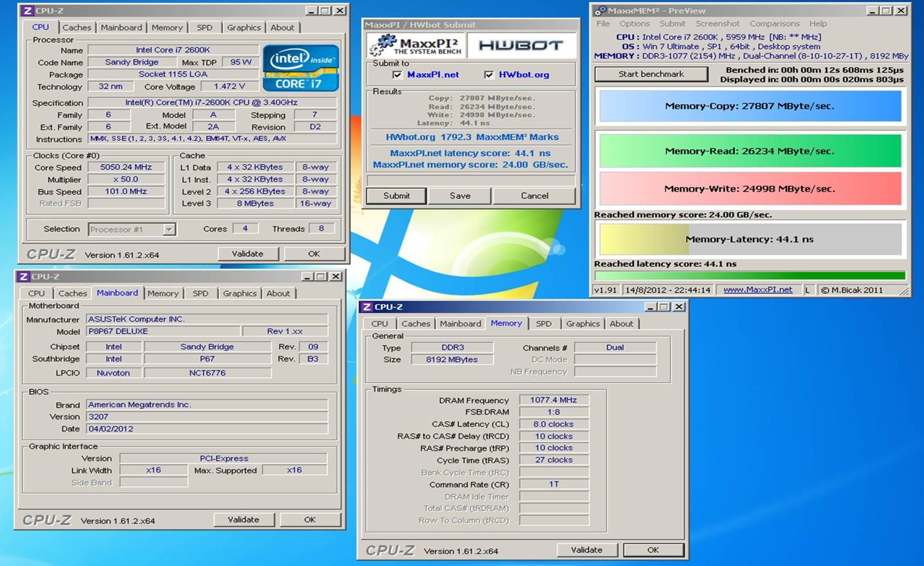Click Validate in the top CPU-Z window
Image resolution: width=924 pixels, height=566 pixels.
[x=248, y=254]
